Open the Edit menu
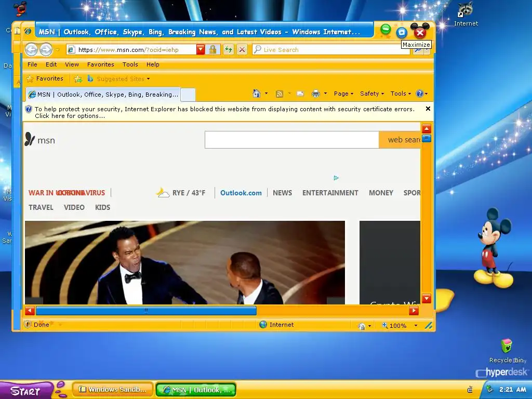 pyautogui.click(x=51, y=64)
